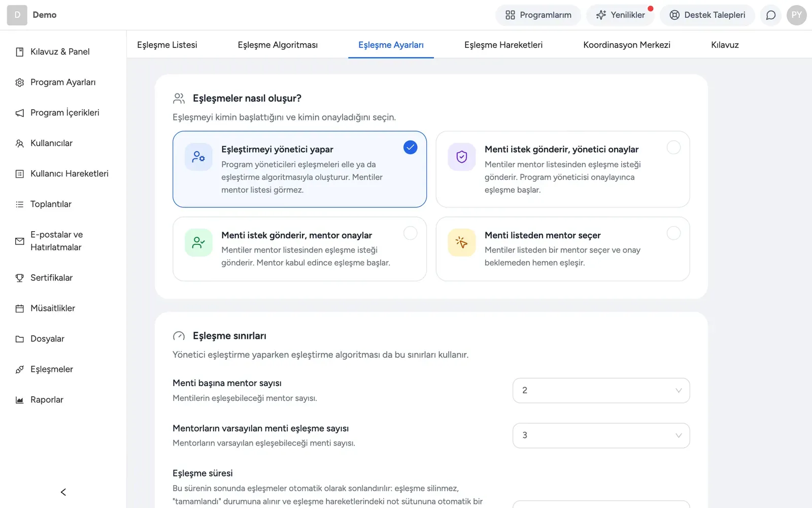This screenshot has height=508, width=812.
Task: Choose 'Menti istek gönderir, mentor onaylar' radio
Action: pos(410,233)
